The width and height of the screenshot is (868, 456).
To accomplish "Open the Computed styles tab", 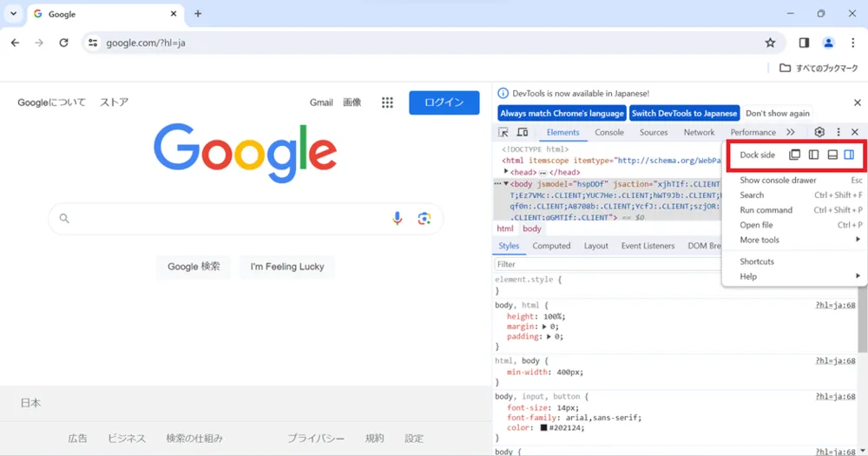I will pyautogui.click(x=551, y=246).
